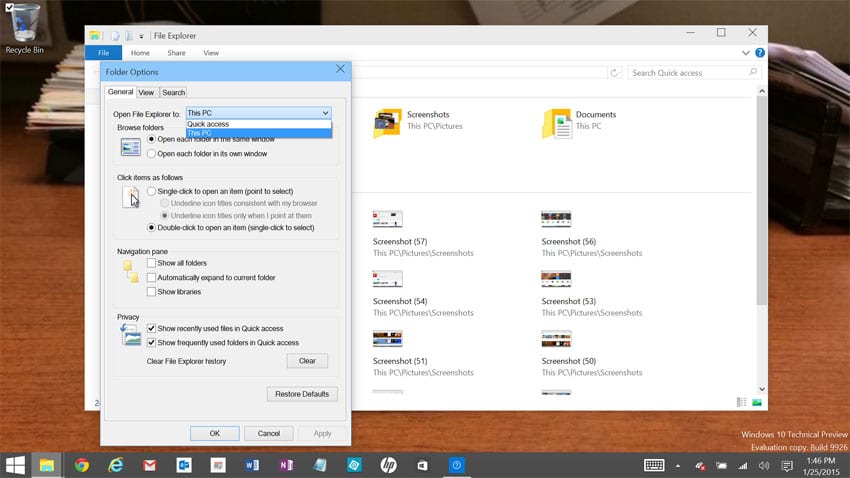Click the HP icon in the taskbar
Viewport: 850px width, 478px height.
click(388, 465)
